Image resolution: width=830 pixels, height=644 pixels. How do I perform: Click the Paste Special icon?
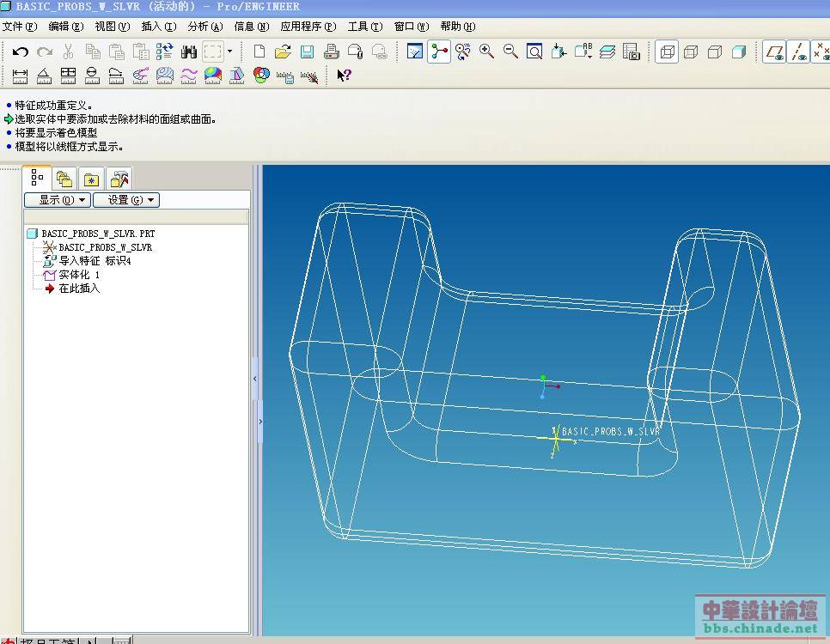click(141, 52)
